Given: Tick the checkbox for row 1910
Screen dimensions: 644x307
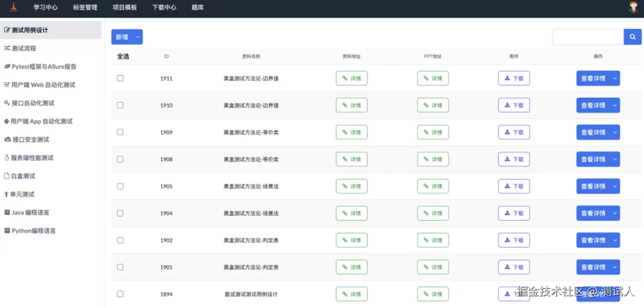Looking at the screenshot, I should click(120, 105).
